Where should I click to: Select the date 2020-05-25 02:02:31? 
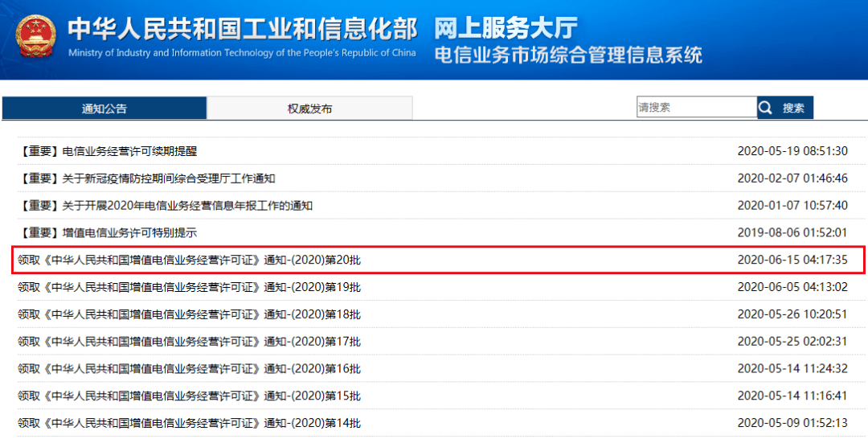792,341
